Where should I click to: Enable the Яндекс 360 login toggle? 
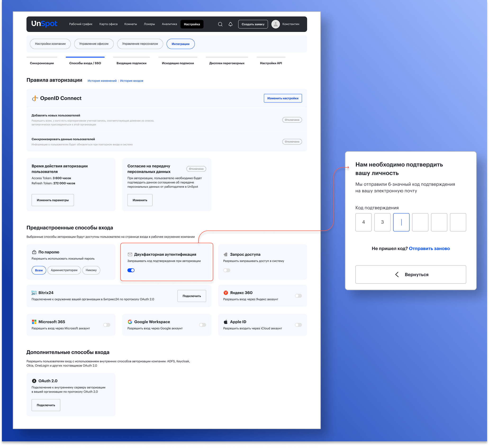[x=298, y=296]
